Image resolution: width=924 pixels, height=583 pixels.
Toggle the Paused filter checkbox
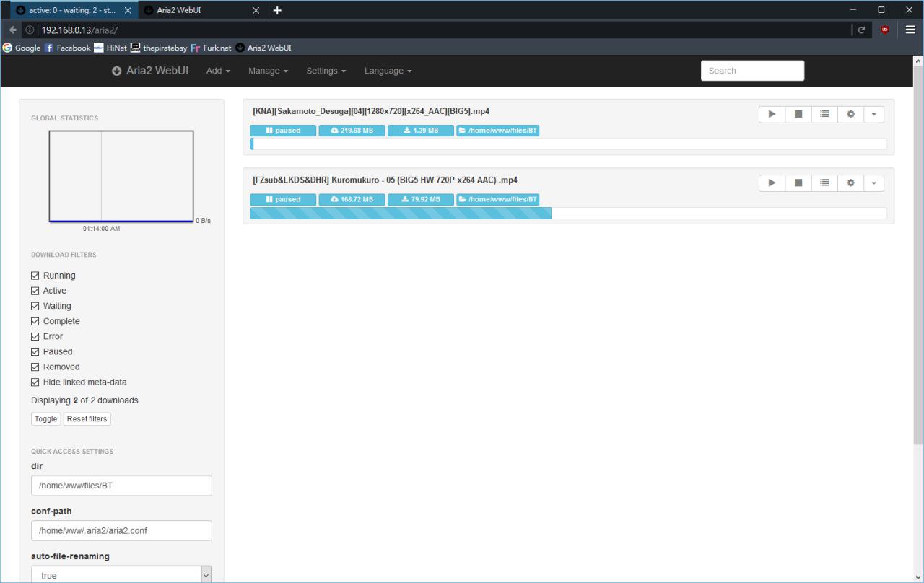(x=35, y=351)
